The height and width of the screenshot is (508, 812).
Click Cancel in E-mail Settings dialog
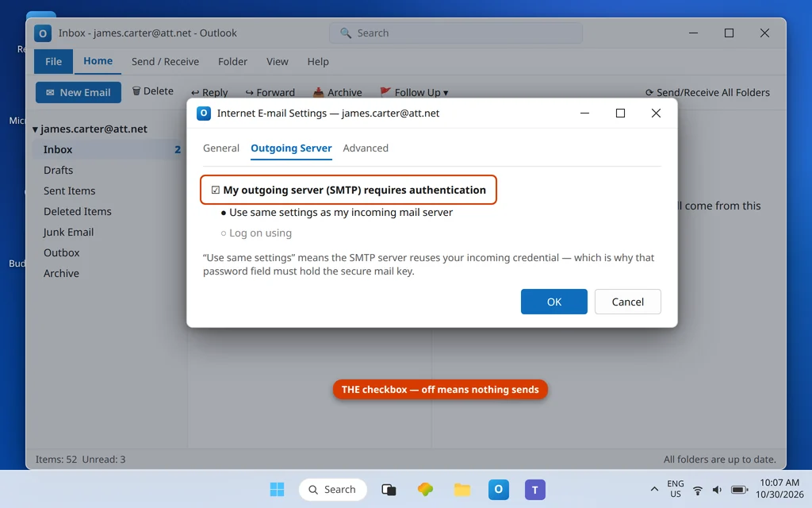(628, 302)
